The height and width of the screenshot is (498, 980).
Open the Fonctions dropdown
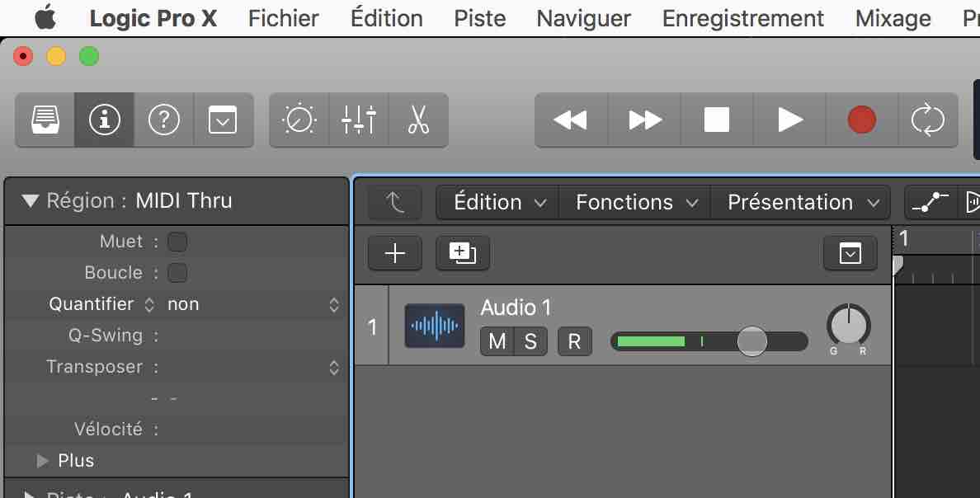pos(636,203)
